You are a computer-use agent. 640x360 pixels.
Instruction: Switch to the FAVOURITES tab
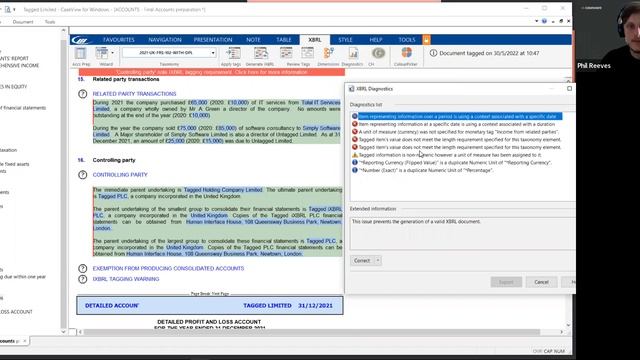click(x=119, y=40)
